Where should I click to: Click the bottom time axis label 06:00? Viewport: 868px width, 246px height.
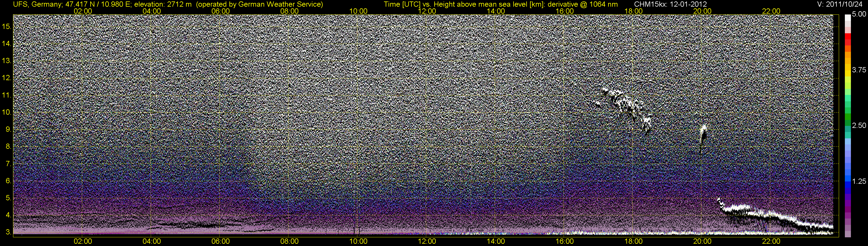(221, 241)
